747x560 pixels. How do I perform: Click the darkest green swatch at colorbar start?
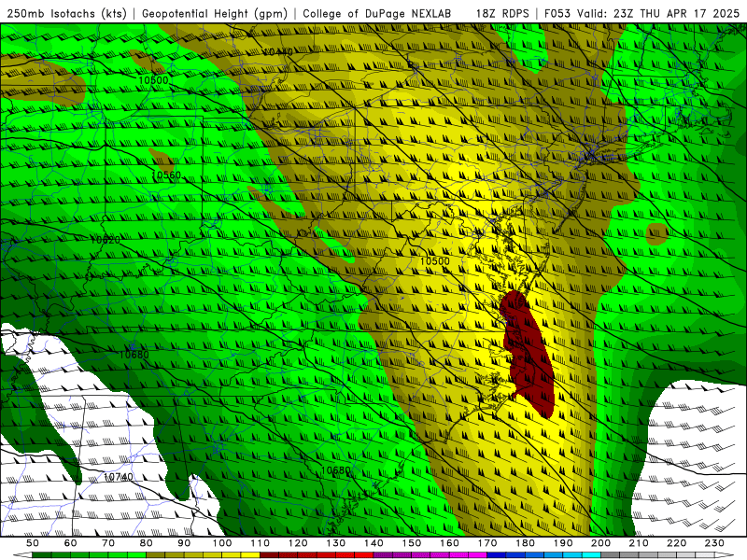42,555
